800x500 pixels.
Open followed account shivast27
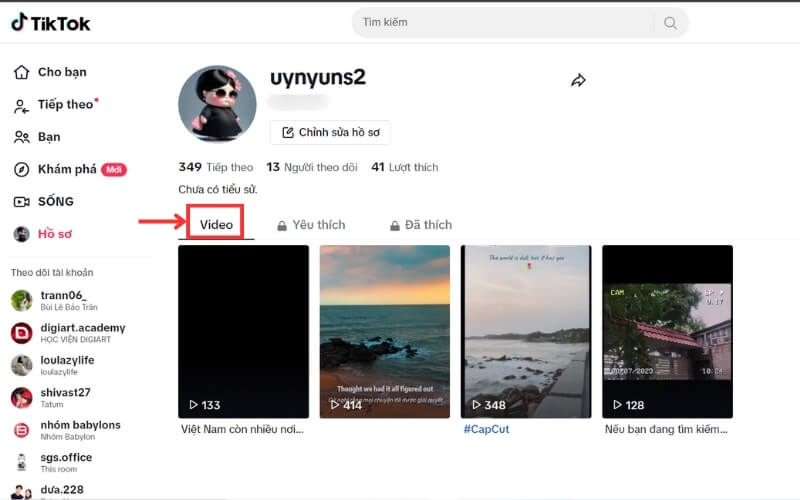(51, 397)
